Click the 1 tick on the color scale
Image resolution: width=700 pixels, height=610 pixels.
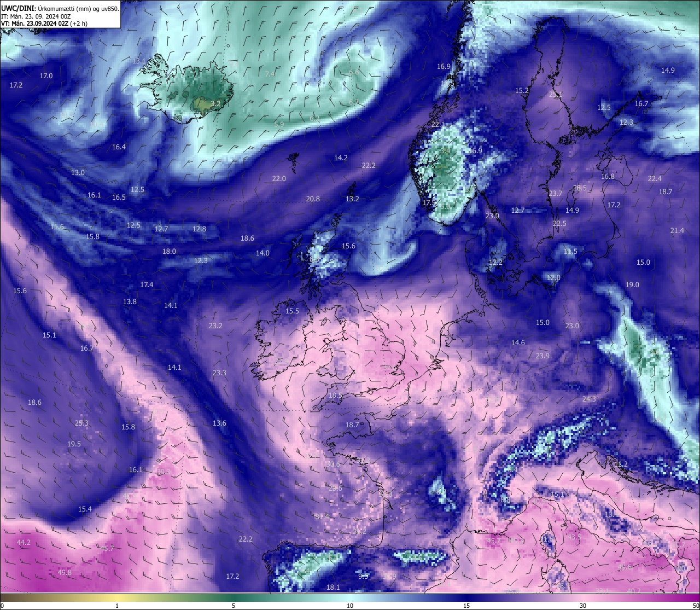click(117, 606)
